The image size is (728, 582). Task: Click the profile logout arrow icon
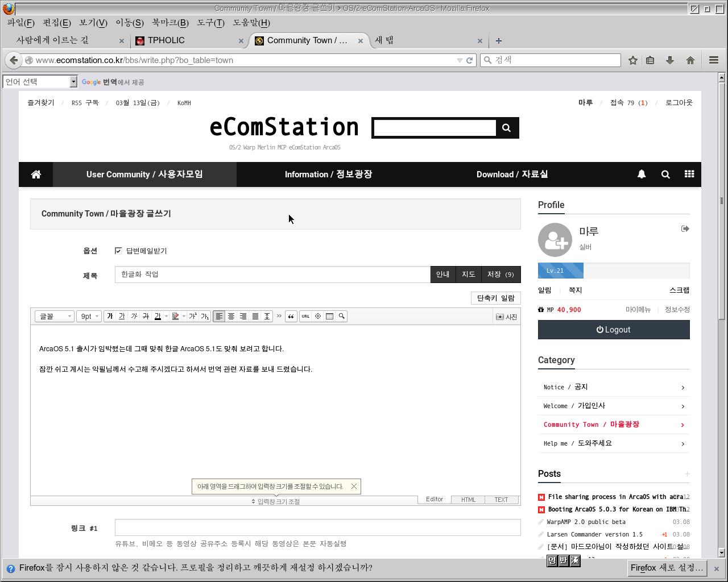[x=685, y=229]
